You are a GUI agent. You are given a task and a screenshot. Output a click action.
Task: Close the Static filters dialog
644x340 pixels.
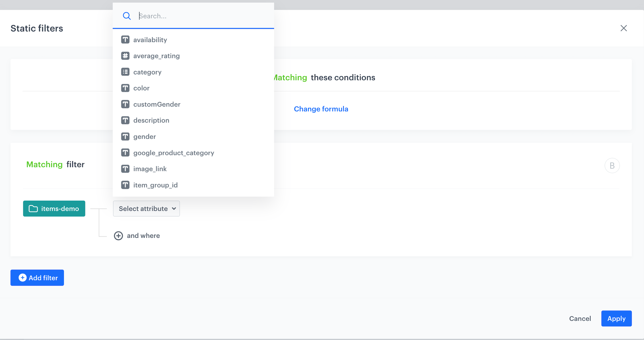624,28
